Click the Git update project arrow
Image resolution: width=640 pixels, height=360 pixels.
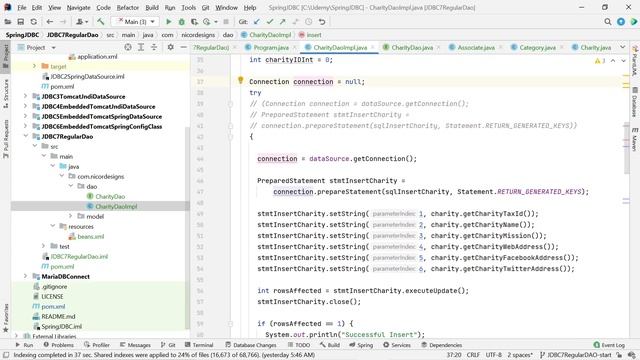click(256, 22)
